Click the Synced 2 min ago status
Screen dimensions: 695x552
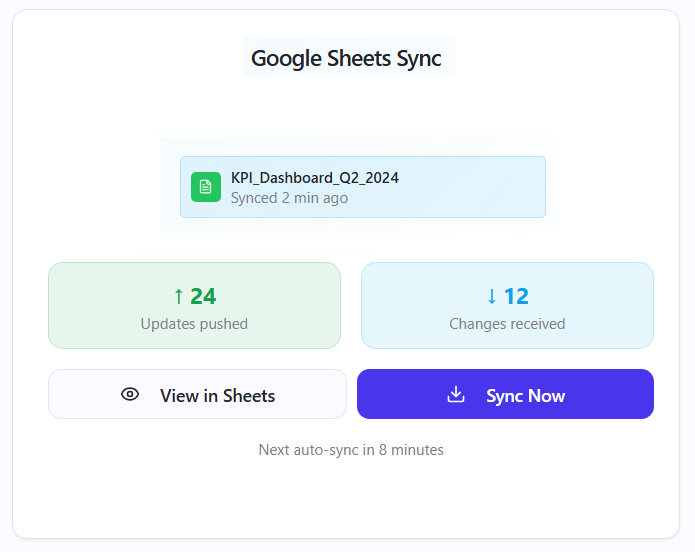(x=289, y=198)
